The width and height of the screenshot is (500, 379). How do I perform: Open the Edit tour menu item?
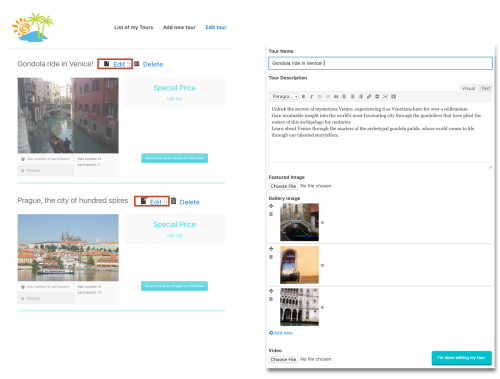pyautogui.click(x=216, y=27)
